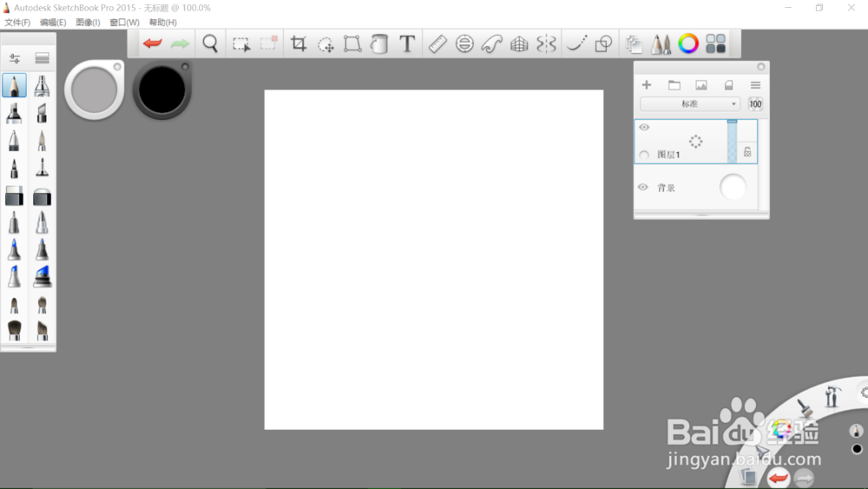Image resolution: width=868 pixels, height=489 pixels.
Task: Click the lagoon red Undo button
Action: (779, 478)
